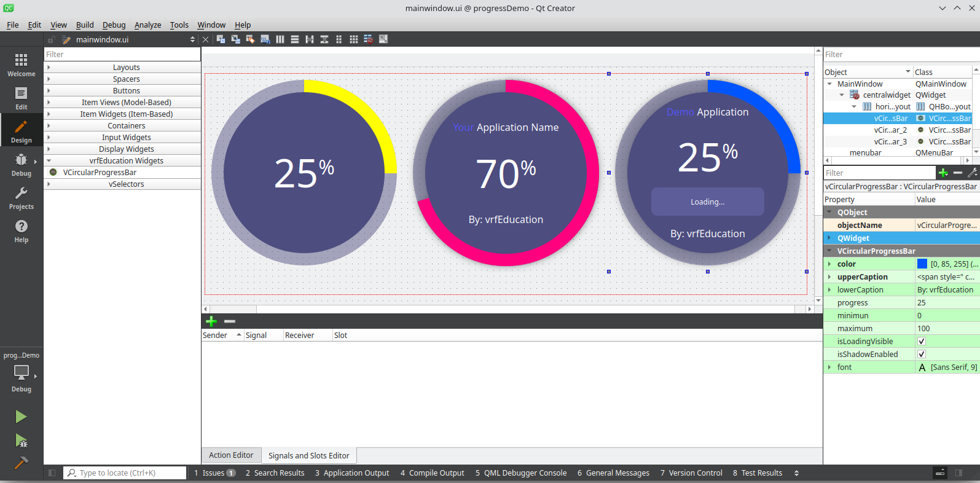
Task: Expand the Buttons widget category
Action: [x=49, y=91]
